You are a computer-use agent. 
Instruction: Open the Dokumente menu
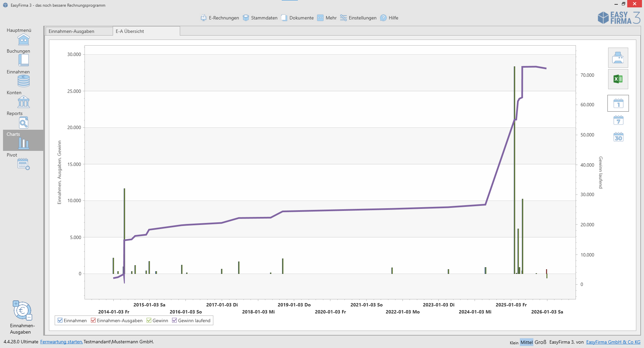point(297,18)
